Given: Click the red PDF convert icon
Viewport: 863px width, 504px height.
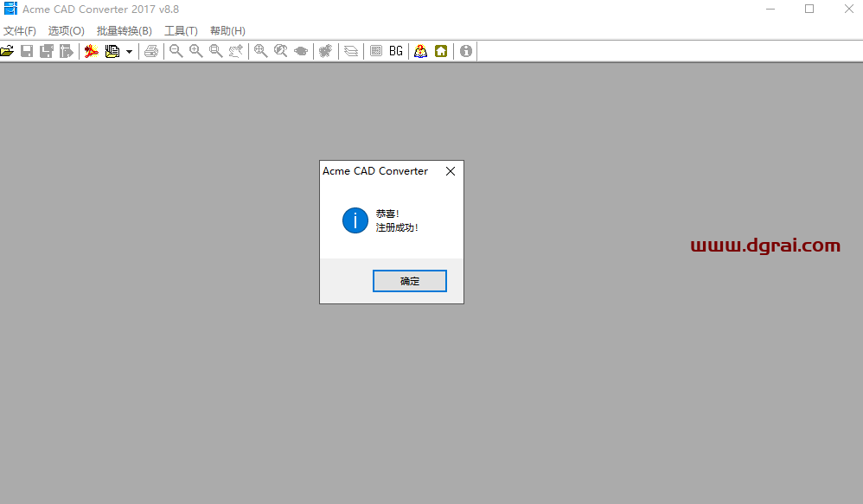Looking at the screenshot, I should pos(92,51).
